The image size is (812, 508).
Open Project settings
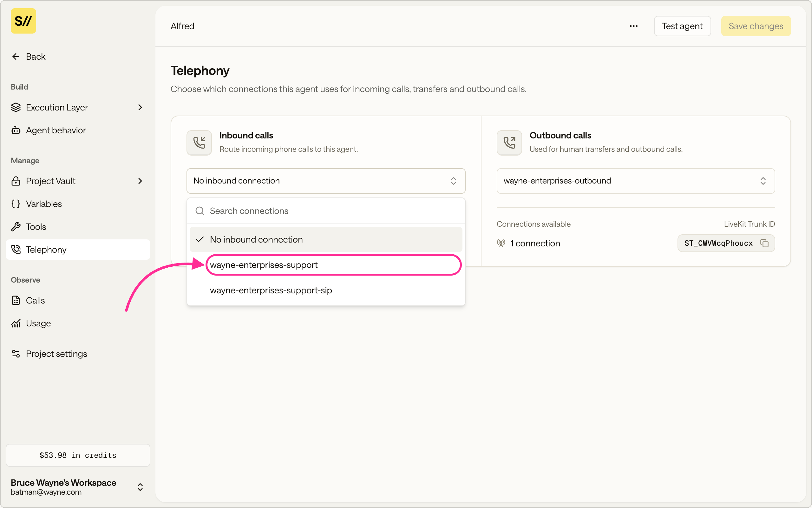[78, 353]
